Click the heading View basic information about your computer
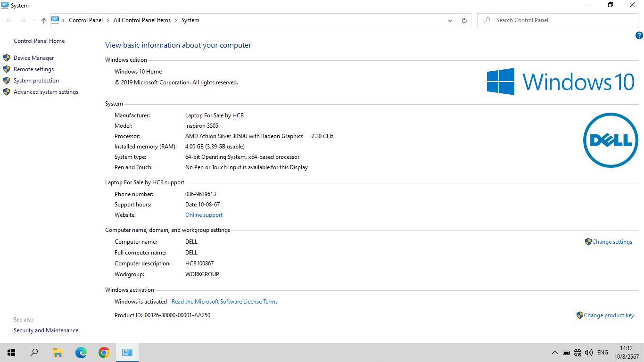The image size is (644, 362). 178,45
